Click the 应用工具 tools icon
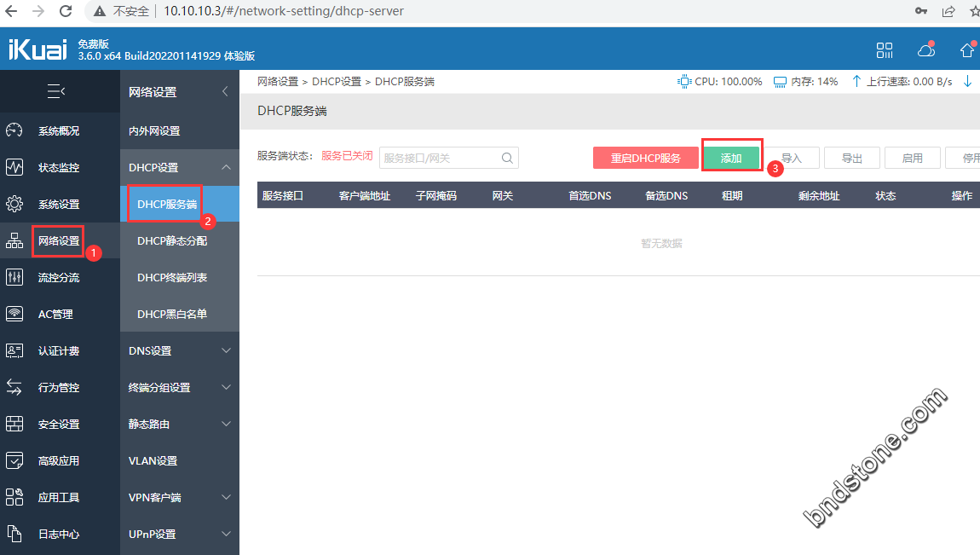 point(14,498)
